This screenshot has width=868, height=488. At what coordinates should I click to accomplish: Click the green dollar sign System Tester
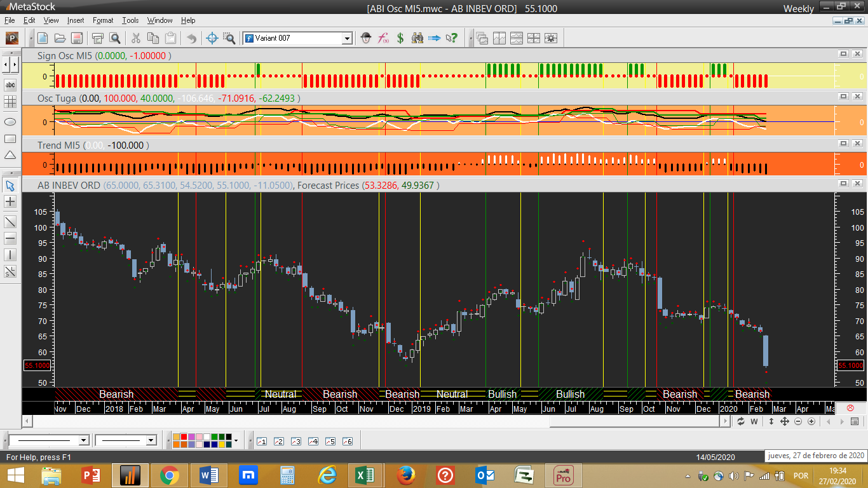400,38
